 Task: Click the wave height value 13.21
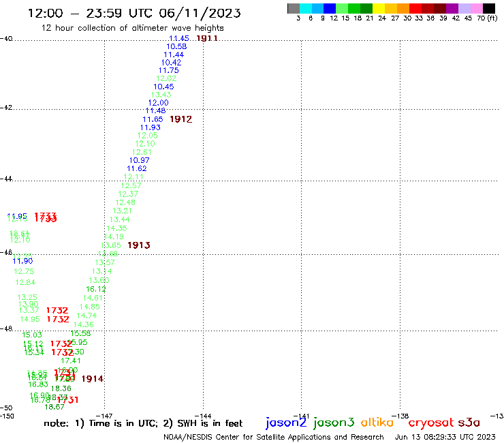point(122,211)
